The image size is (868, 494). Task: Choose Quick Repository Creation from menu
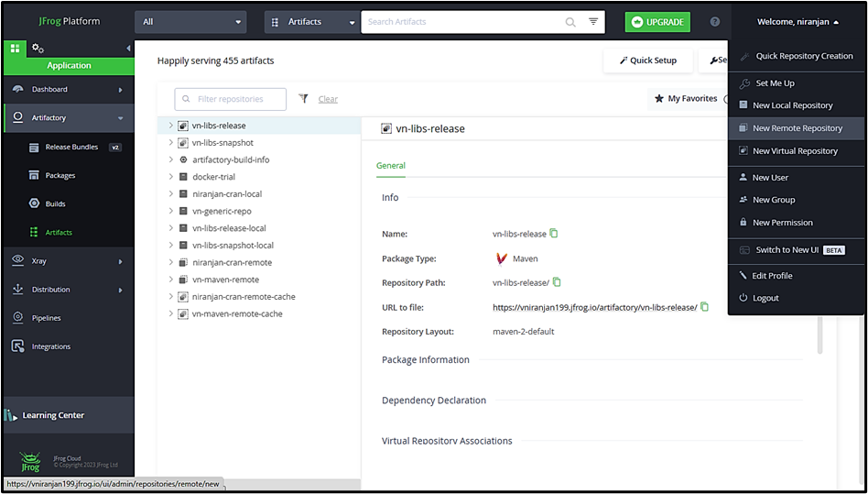click(796, 56)
